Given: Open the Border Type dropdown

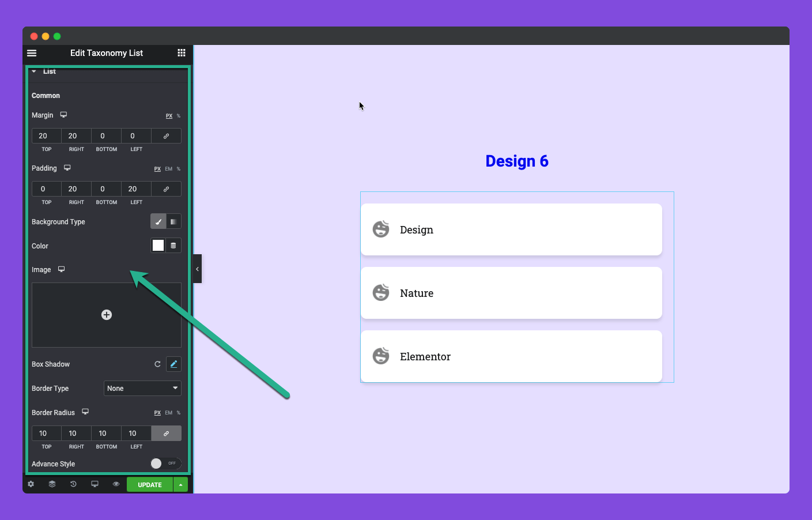Looking at the screenshot, I should tap(142, 389).
